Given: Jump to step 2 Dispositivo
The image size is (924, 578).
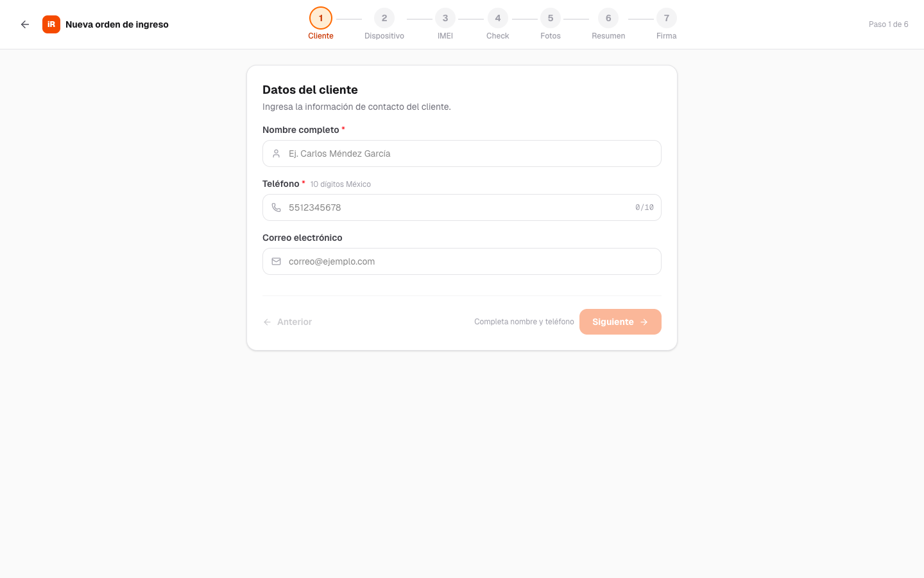Looking at the screenshot, I should pyautogui.click(x=384, y=19).
